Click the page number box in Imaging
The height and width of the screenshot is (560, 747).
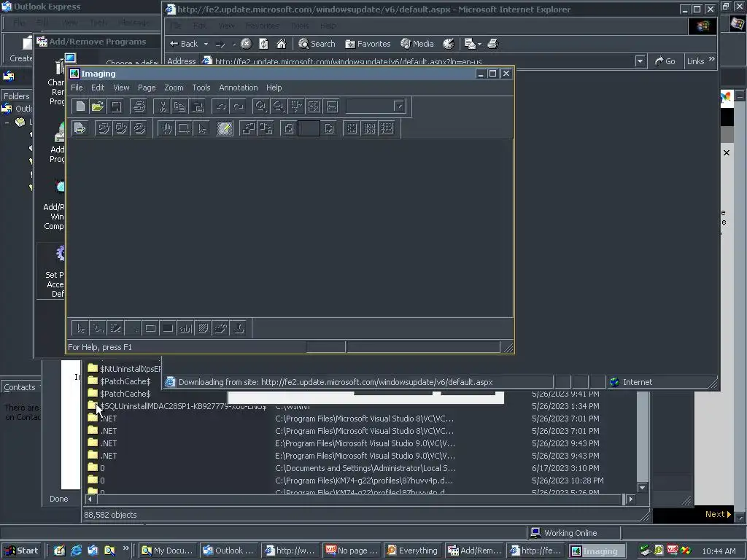click(x=309, y=128)
